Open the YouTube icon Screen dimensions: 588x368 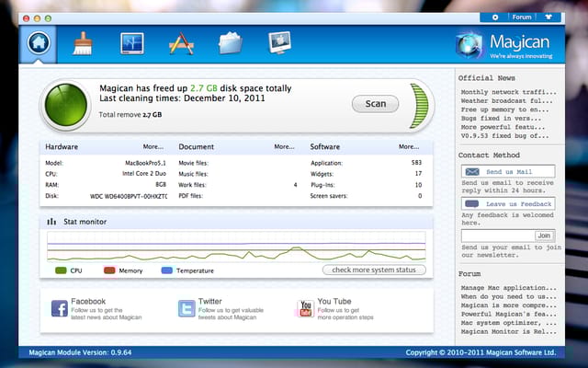305,308
